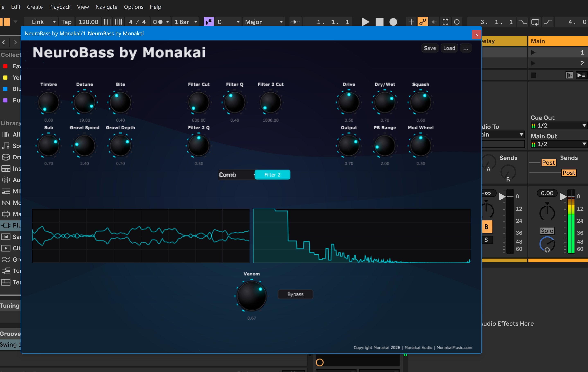Click the Back to Arrangement icon
The image size is (588, 372).
[x=569, y=75]
